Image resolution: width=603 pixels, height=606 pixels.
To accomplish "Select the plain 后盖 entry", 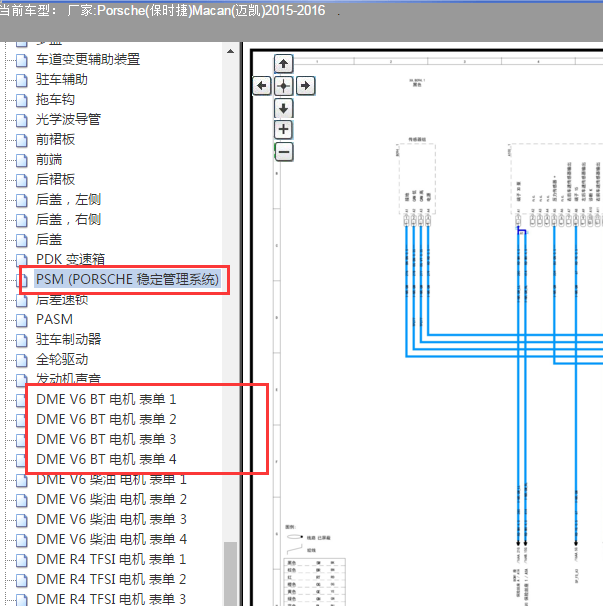I will [x=49, y=240].
